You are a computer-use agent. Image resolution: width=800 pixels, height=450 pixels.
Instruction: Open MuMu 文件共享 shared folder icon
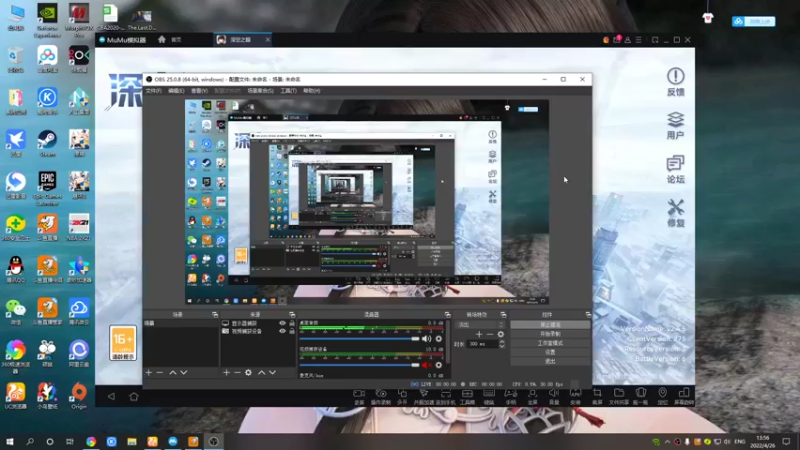click(619, 396)
